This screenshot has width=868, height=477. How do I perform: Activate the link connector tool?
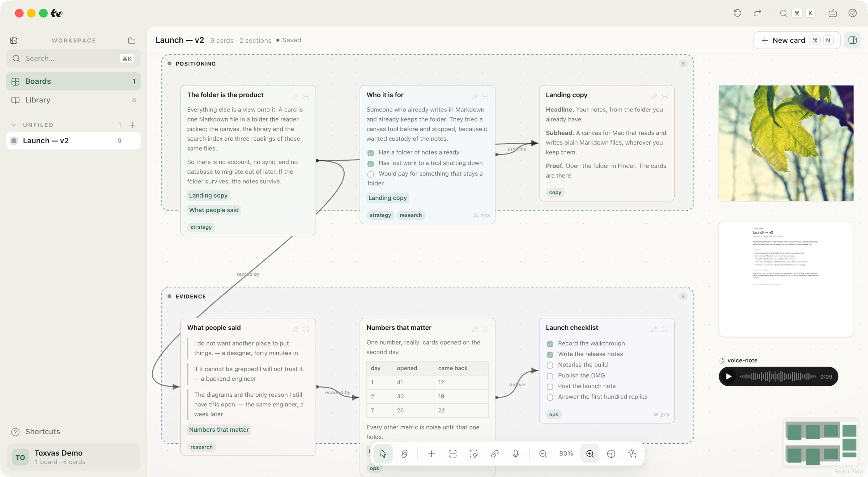(x=494, y=453)
